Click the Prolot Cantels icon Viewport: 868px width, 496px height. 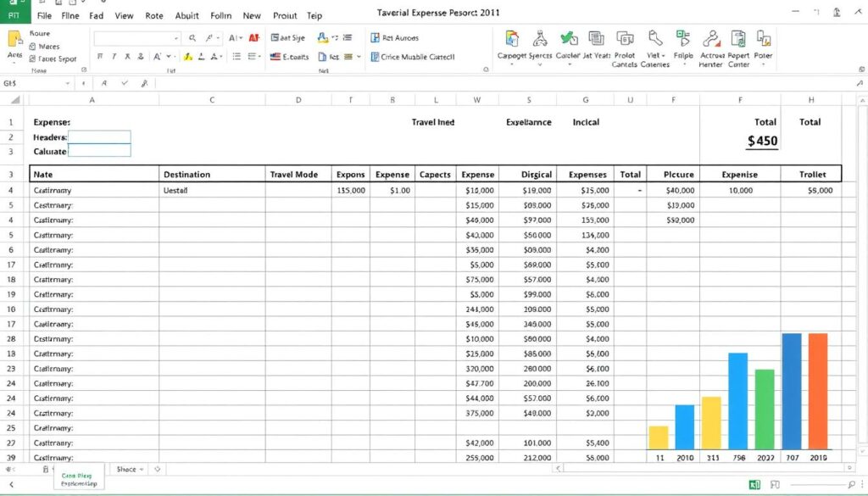(x=625, y=39)
